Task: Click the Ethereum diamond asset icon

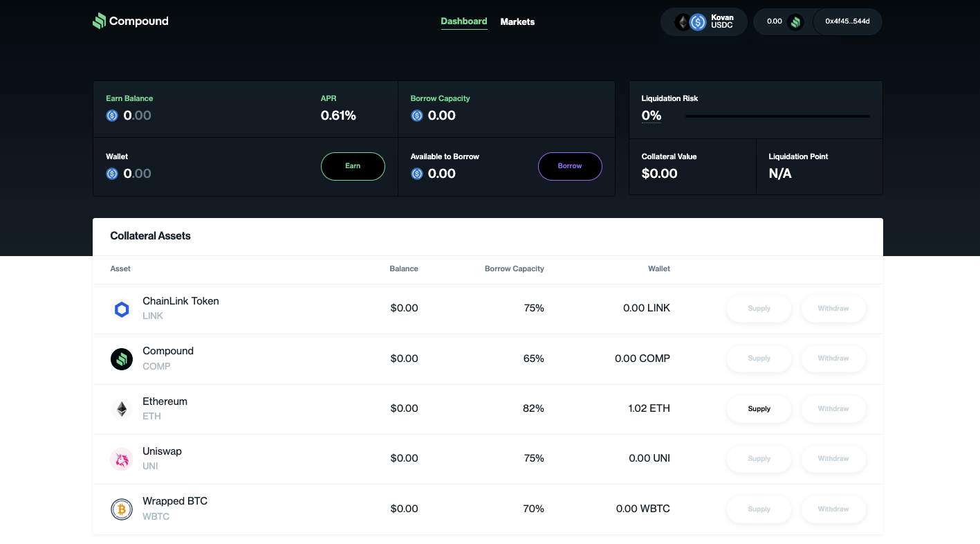Action: pos(122,409)
